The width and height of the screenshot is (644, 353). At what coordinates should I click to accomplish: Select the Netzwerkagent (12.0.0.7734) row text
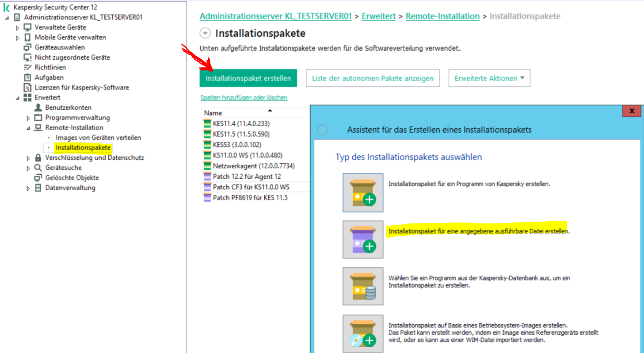pos(254,166)
